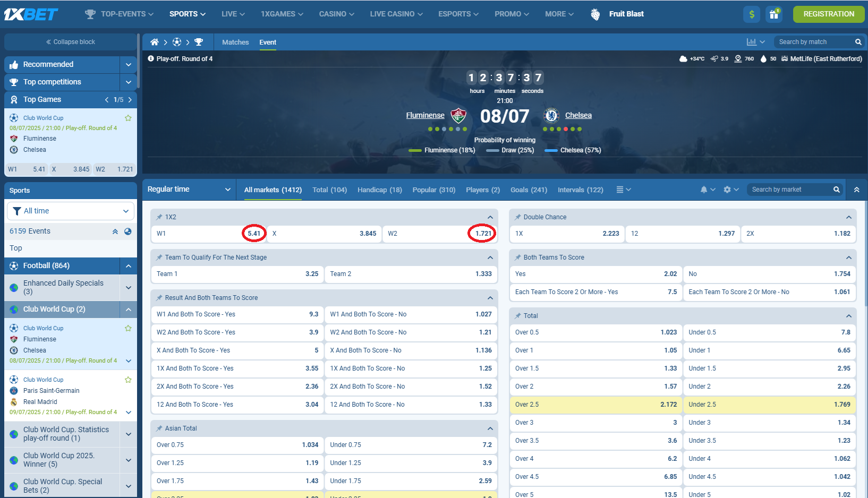Collapse the Total market block
Screen dimensions: 868x498
pos(848,316)
